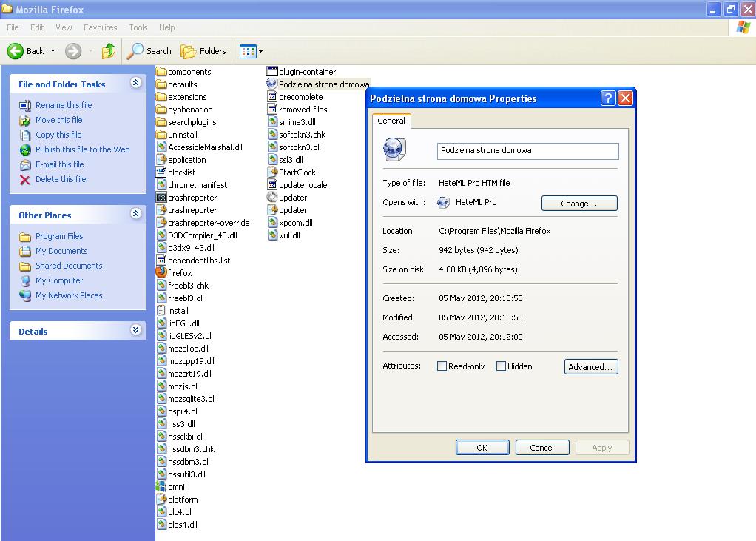This screenshot has height=541, width=756.
Task: Select the platform file icon
Action: (161, 499)
